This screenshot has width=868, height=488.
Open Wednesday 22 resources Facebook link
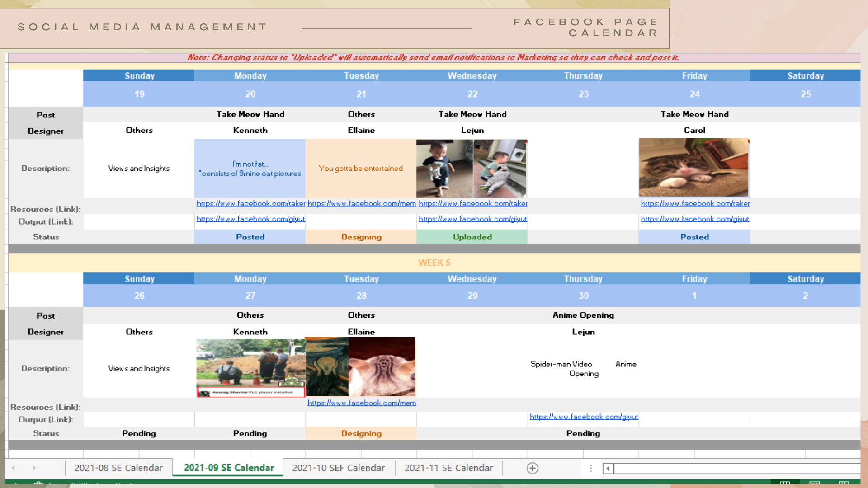pos(473,203)
